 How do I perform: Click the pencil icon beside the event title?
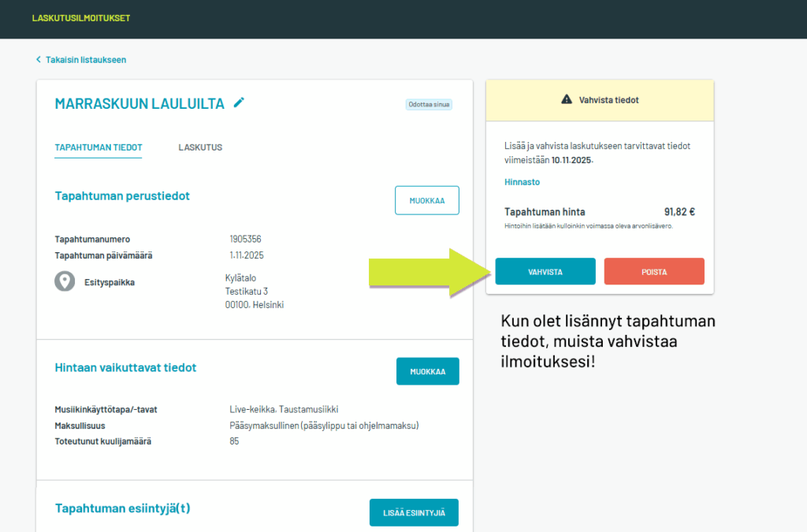(x=239, y=102)
